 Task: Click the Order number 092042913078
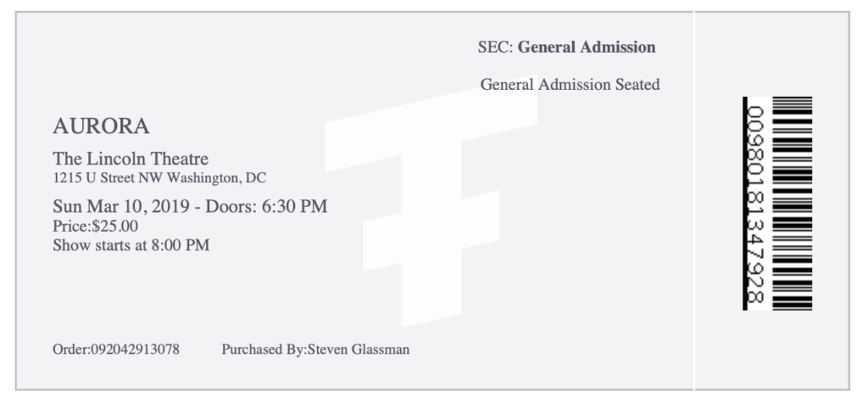pos(115,350)
